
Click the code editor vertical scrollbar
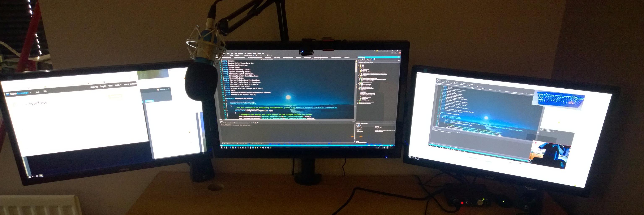[355, 90]
